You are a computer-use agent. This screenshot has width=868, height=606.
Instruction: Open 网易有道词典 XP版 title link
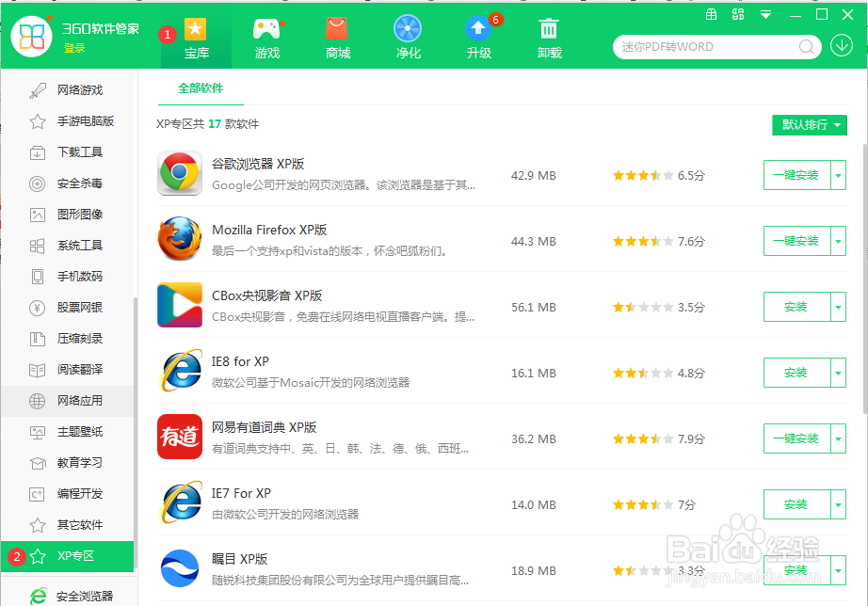(x=264, y=427)
